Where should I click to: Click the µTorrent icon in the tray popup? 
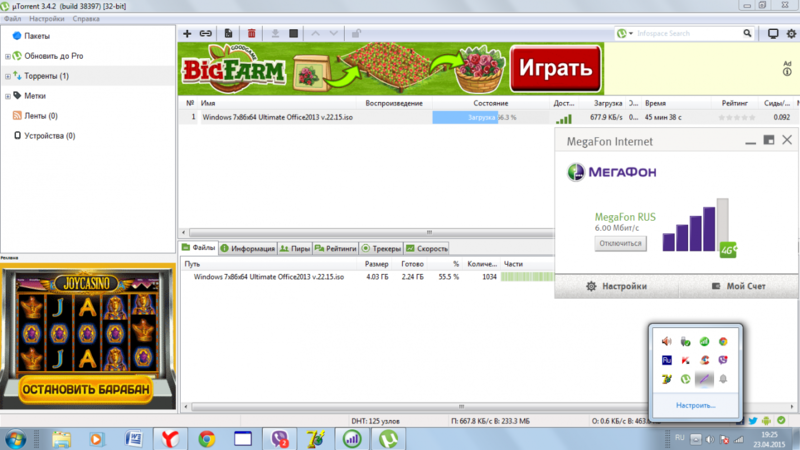(x=685, y=379)
